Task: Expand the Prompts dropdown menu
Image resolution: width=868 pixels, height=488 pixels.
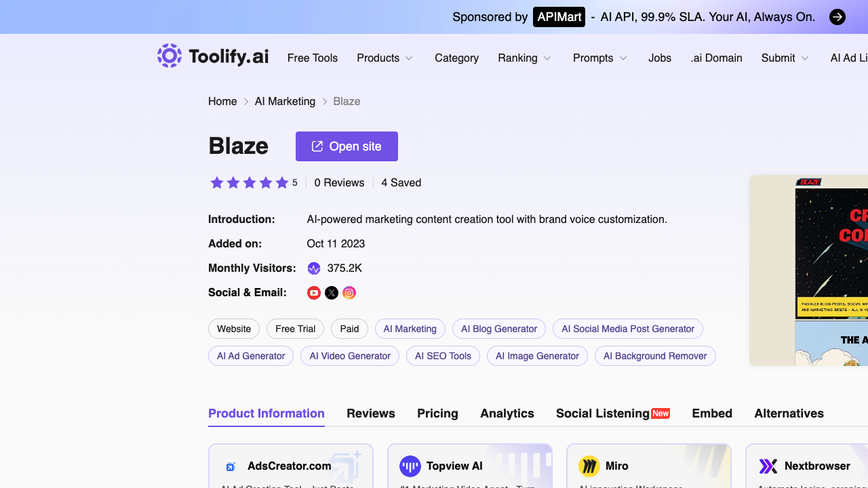Action: point(600,58)
